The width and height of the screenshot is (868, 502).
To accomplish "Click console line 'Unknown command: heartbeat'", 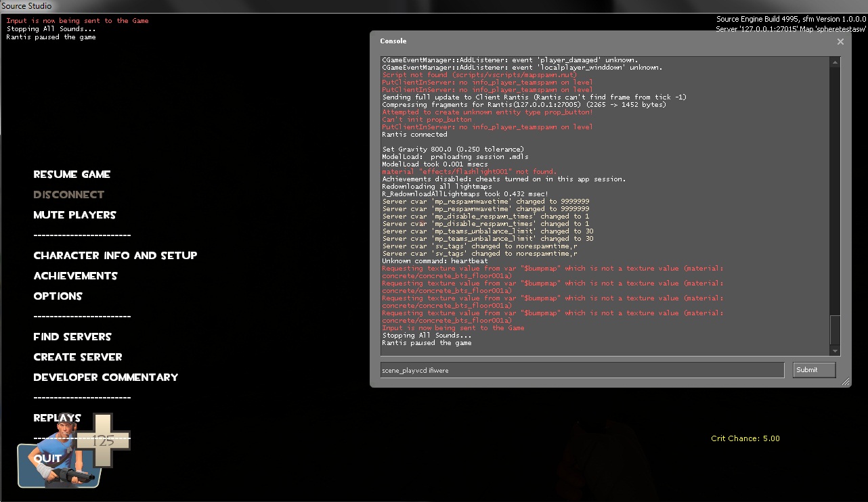I will (435, 260).
